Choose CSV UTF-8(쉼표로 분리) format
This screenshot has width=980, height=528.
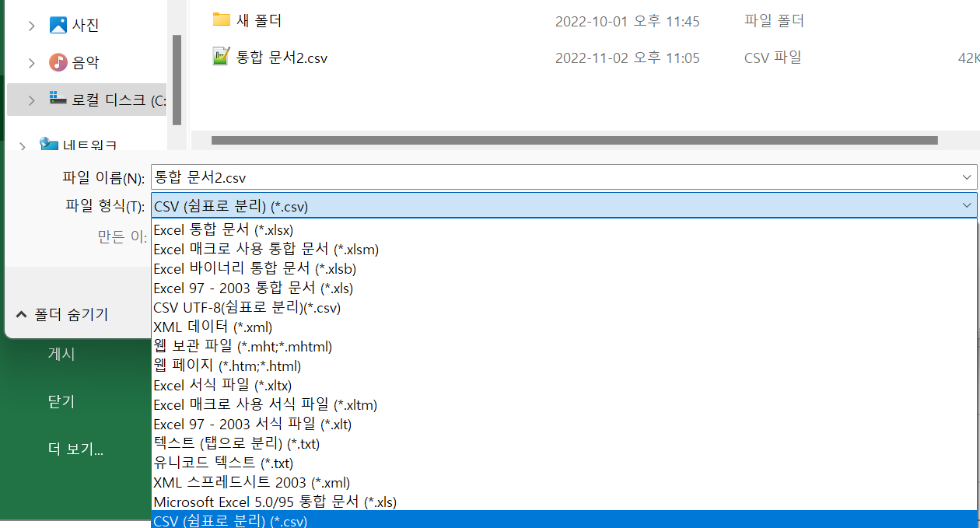coord(564,307)
